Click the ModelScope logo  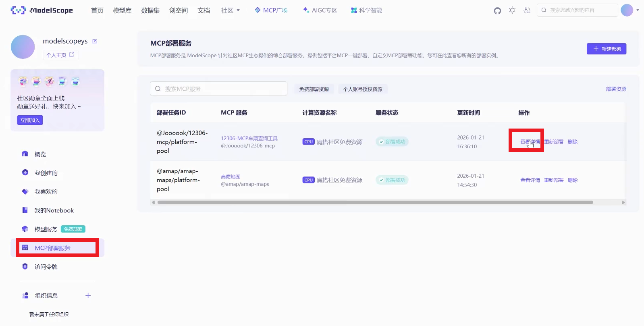tap(42, 10)
